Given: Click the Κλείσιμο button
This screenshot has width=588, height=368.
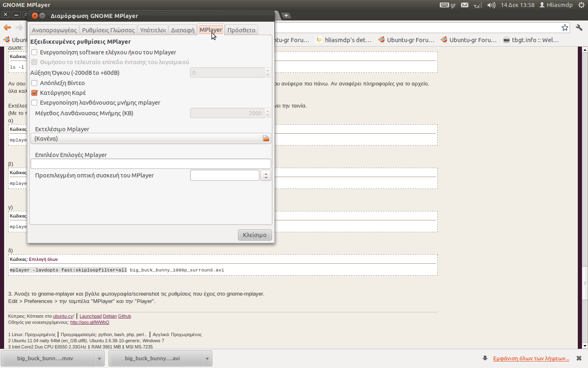Looking at the screenshot, I should [x=255, y=235].
